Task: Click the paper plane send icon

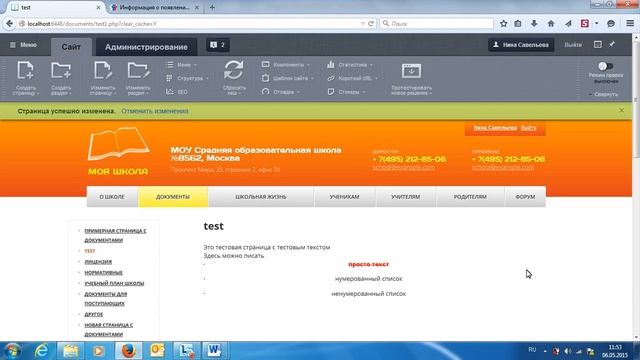Action: (x=568, y=24)
